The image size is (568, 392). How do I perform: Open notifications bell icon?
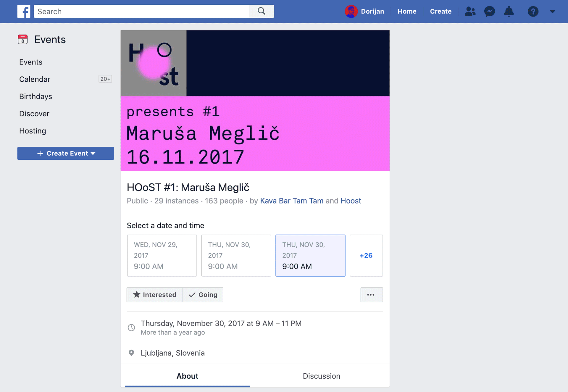click(x=509, y=12)
